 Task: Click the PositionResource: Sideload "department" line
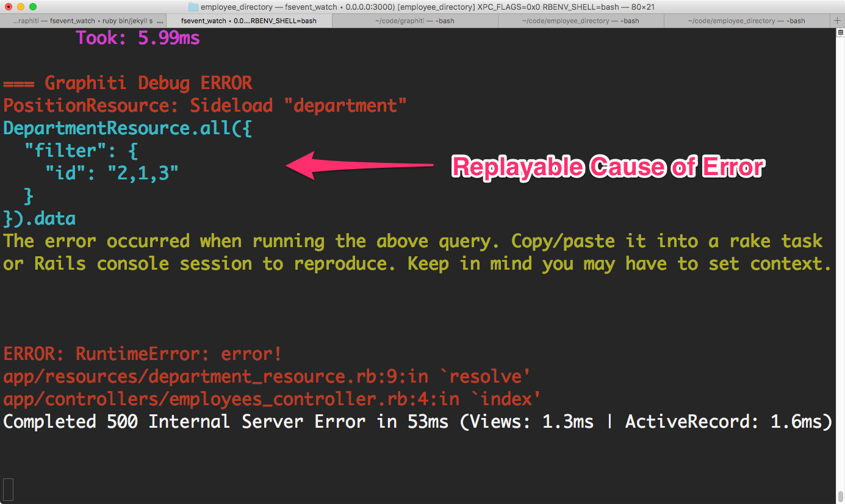coord(205,106)
